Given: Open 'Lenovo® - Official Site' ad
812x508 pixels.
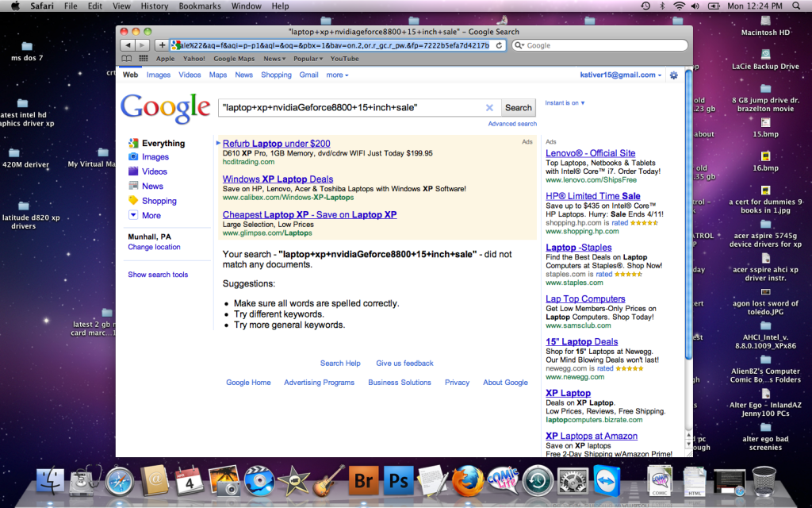Looking at the screenshot, I should tap(590, 153).
